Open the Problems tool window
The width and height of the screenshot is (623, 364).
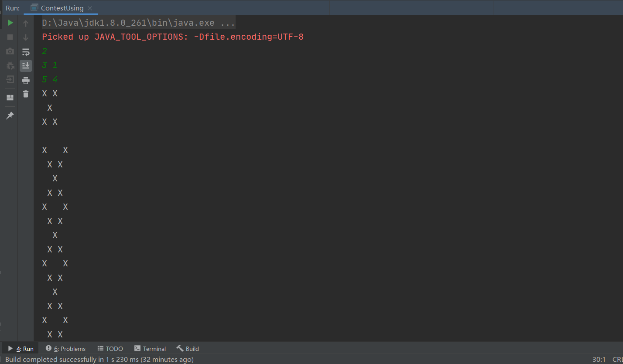pyautogui.click(x=66, y=349)
